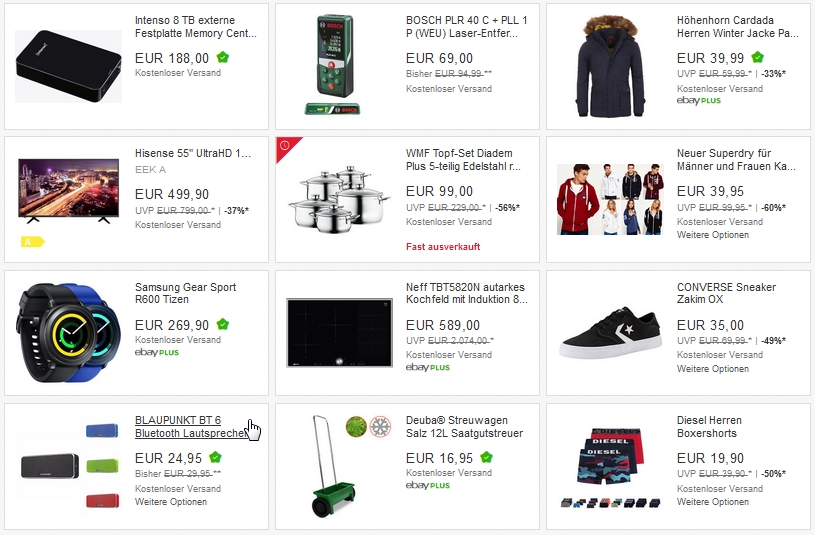Open BOSCH PLR 40 C Laser-Entfernungsmesser title
Screen dimensions: 815x535
click(466, 27)
